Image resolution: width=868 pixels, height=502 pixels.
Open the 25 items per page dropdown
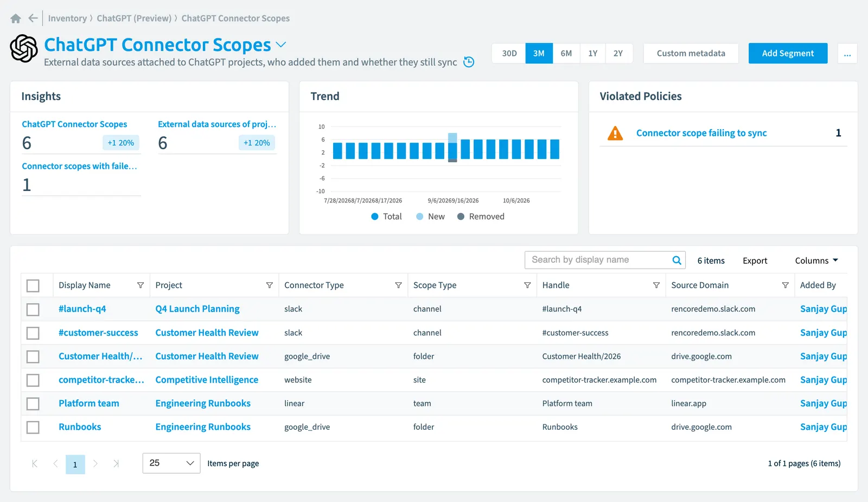click(x=171, y=463)
